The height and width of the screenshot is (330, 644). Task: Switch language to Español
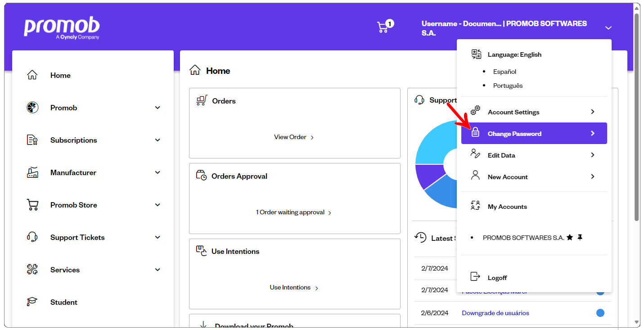pos(504,72)
